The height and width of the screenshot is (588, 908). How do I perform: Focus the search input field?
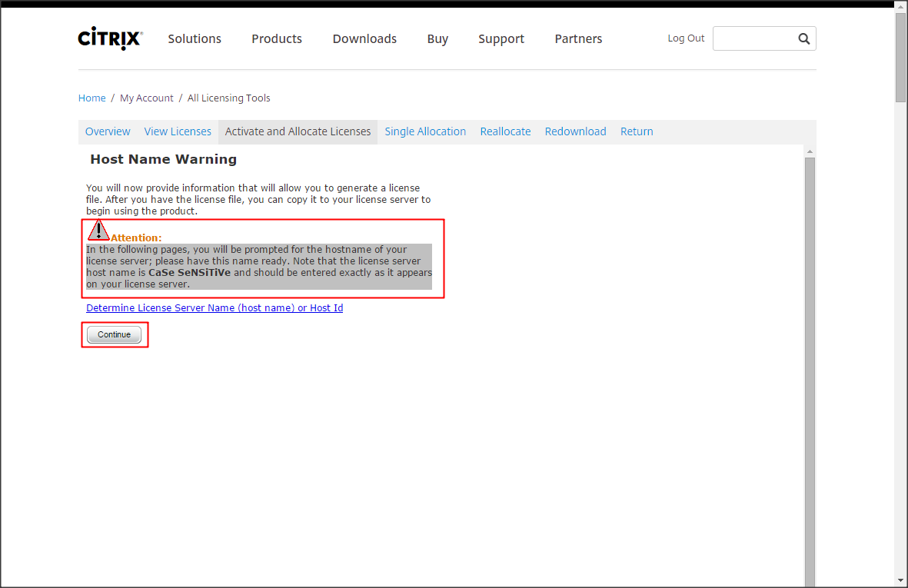coord(753,39)
